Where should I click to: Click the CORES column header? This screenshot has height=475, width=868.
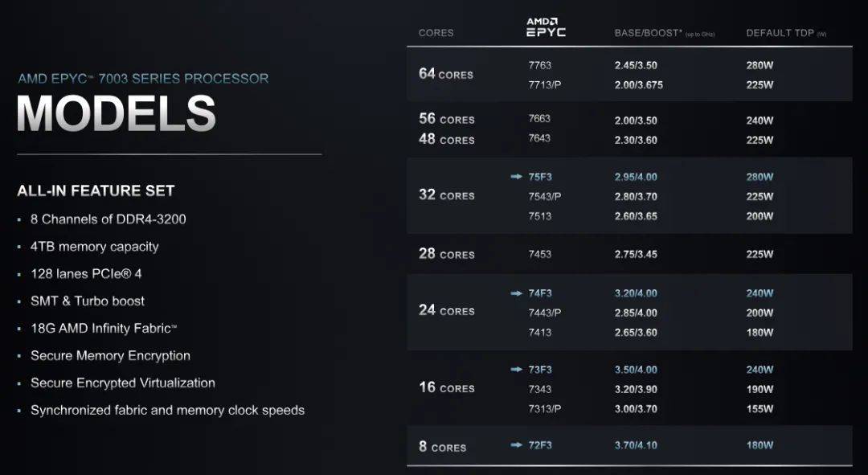[x=436, y=33]
